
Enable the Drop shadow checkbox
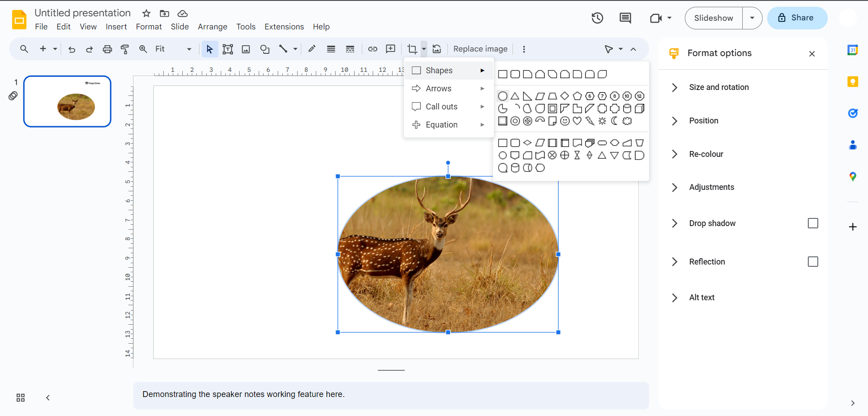[x=812, y=223]
